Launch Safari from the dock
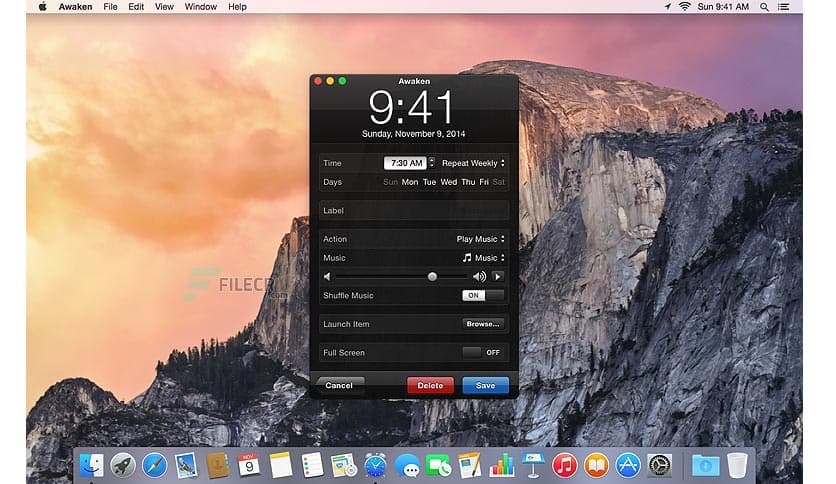 point(153,465)
